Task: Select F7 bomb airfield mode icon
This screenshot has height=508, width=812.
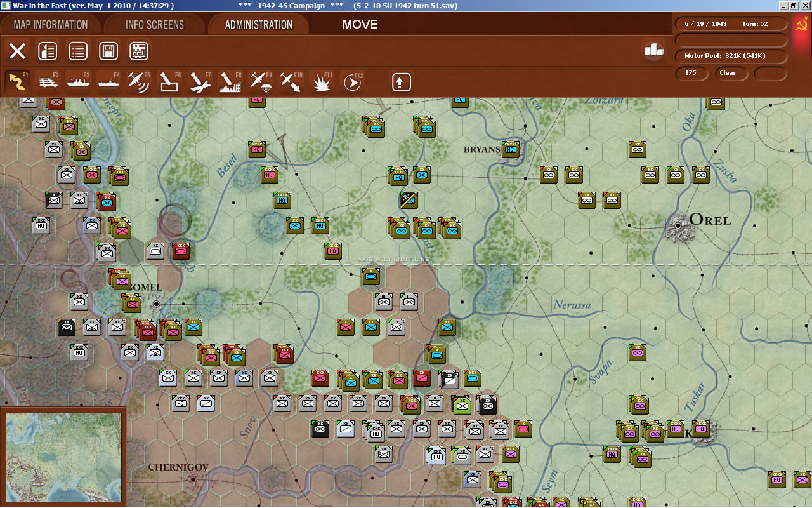Action: click(200, 81)
